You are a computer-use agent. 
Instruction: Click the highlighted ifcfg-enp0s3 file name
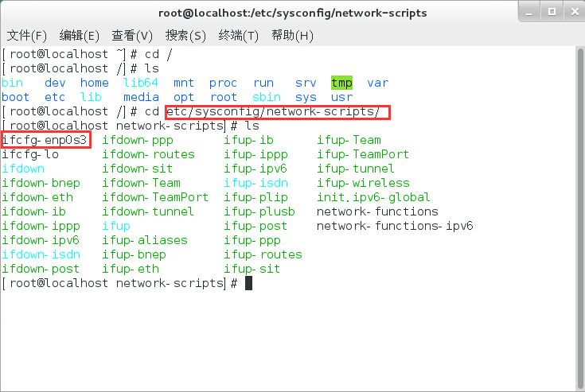pos(45,140)
